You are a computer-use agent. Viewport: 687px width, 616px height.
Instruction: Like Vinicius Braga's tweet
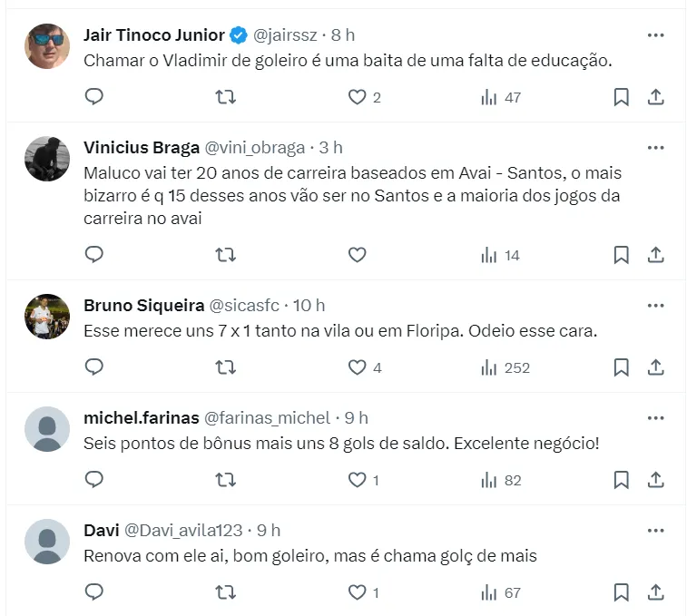[358, 255]
